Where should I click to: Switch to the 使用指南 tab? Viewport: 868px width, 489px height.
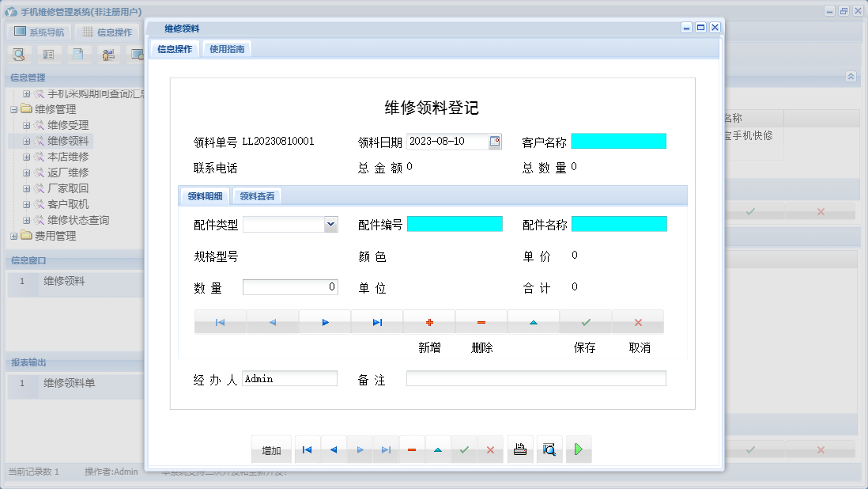[228, 47]
